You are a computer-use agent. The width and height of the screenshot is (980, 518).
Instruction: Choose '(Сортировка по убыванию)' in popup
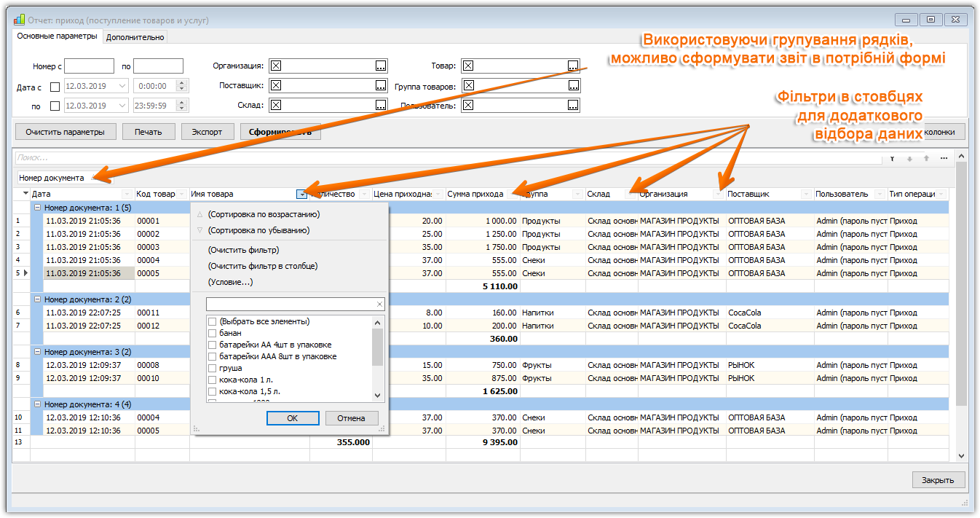coord(258,230)
